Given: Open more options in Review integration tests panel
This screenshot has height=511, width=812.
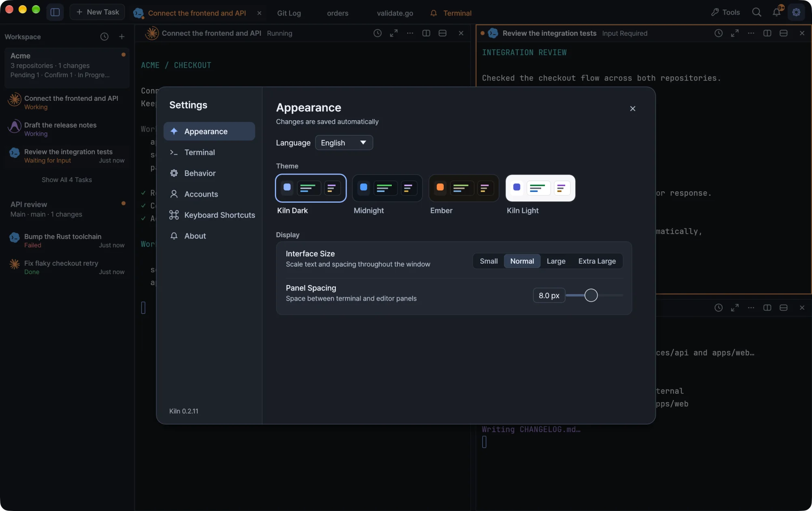Looking at the screenshot, I should (751, 33).
